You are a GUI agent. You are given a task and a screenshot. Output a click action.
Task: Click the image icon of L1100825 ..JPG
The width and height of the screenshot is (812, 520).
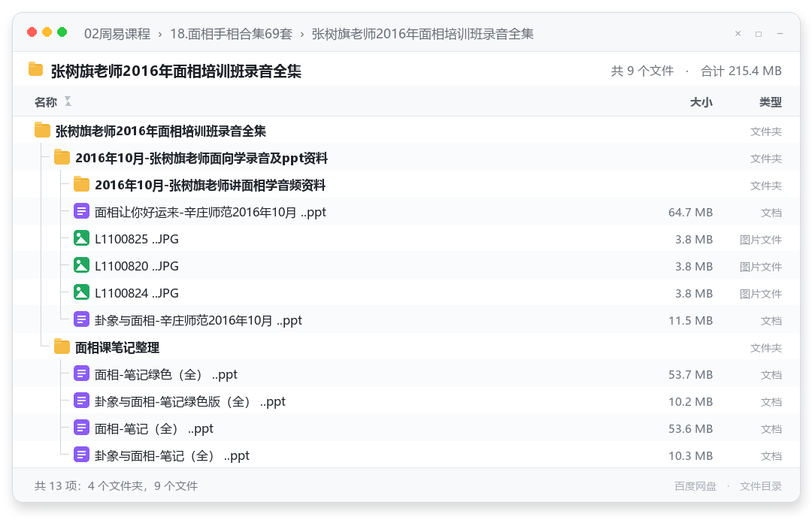coord(81,238)
